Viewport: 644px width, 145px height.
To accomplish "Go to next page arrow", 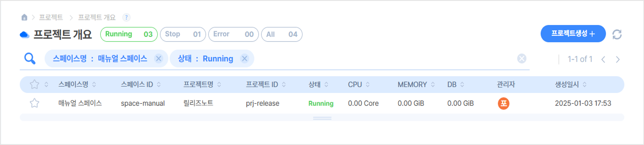I will 618,59.
